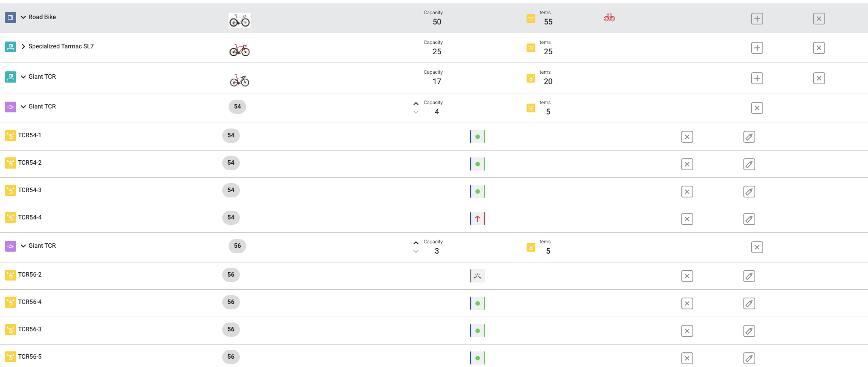
Task: Open the tag edit icon for TCR56-2
Action: click(x=749, y=276)
